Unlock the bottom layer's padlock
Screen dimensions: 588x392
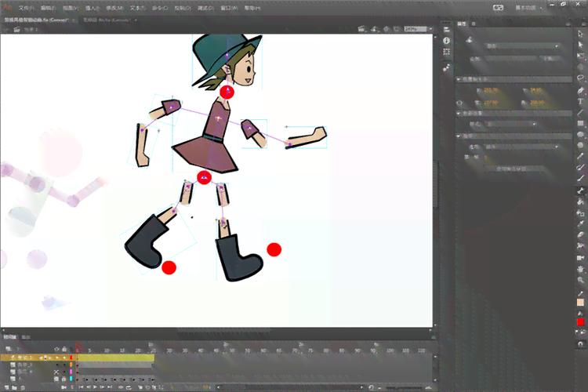[x=64, y=379]
